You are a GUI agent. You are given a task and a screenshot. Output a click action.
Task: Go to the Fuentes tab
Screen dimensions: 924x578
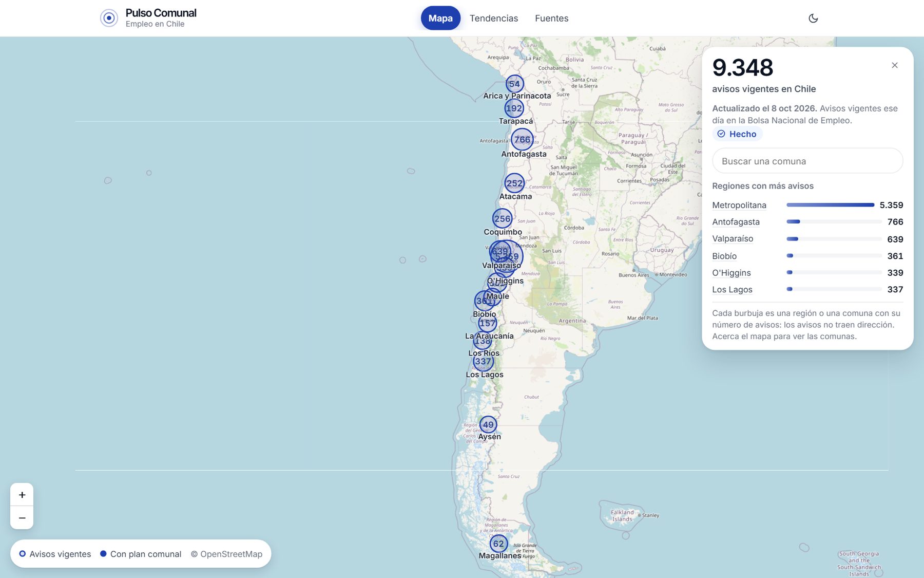[551, 18]
